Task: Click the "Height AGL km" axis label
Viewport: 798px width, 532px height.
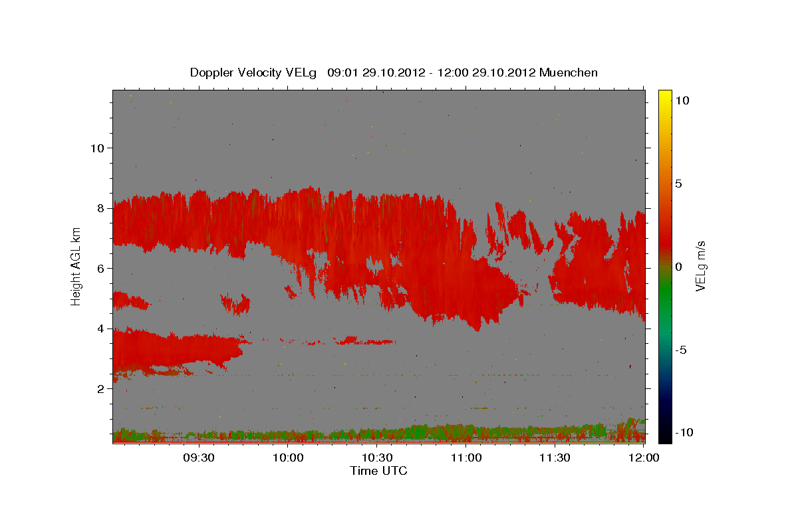Action: click(76, 266)
